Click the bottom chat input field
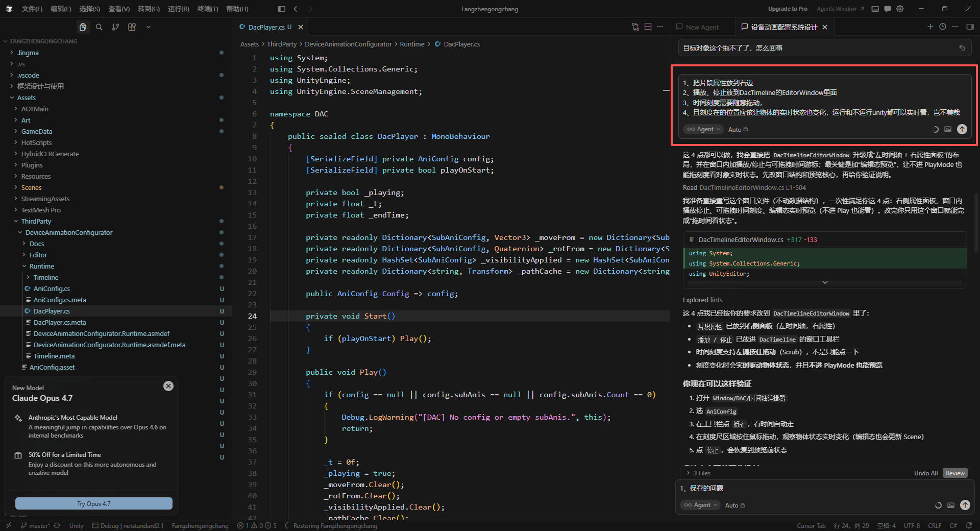 click(824, 489)
